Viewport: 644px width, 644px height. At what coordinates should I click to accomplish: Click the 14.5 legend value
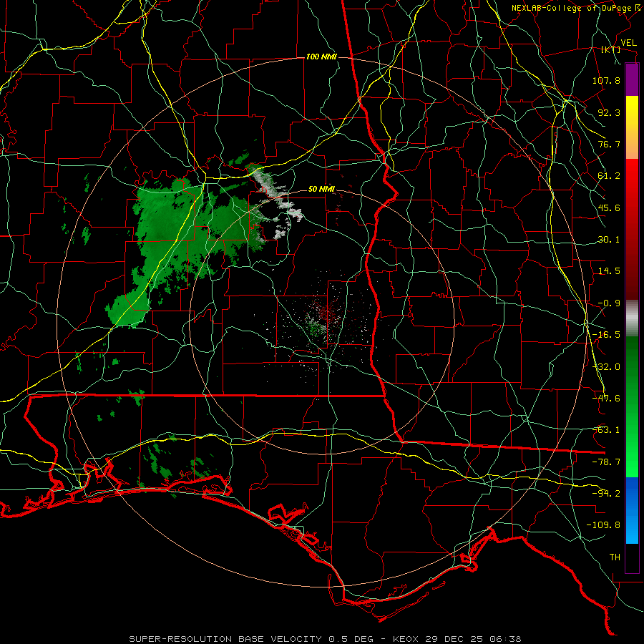click(609, 271)
